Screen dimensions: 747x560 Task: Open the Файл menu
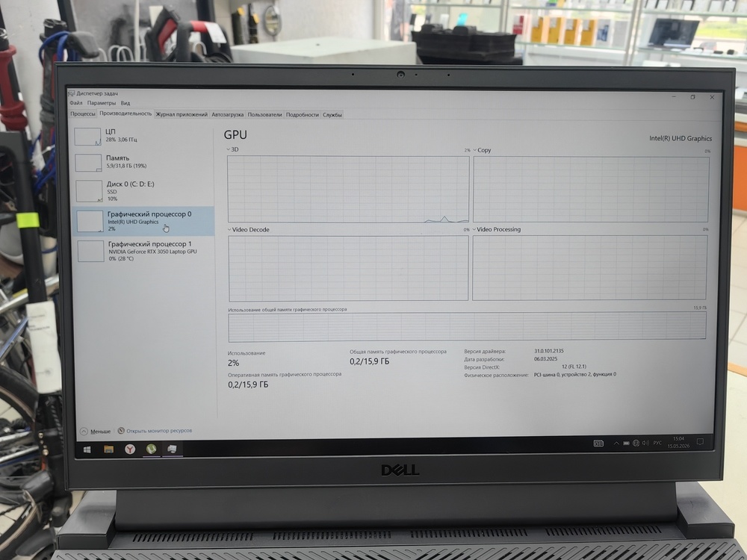[x=75, y=103]
